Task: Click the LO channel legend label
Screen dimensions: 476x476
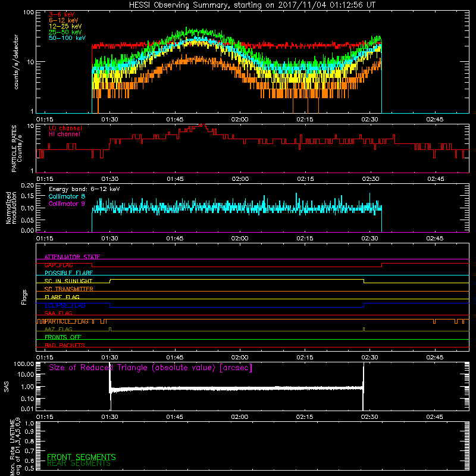Action: pyautogui.click(x=65, y=128)
